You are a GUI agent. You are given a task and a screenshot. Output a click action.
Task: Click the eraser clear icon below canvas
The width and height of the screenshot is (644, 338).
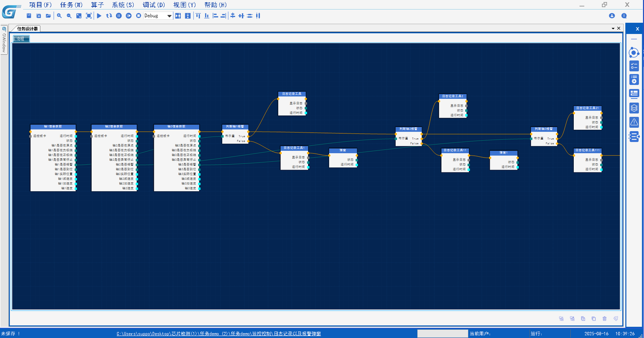tap(616, 319)
